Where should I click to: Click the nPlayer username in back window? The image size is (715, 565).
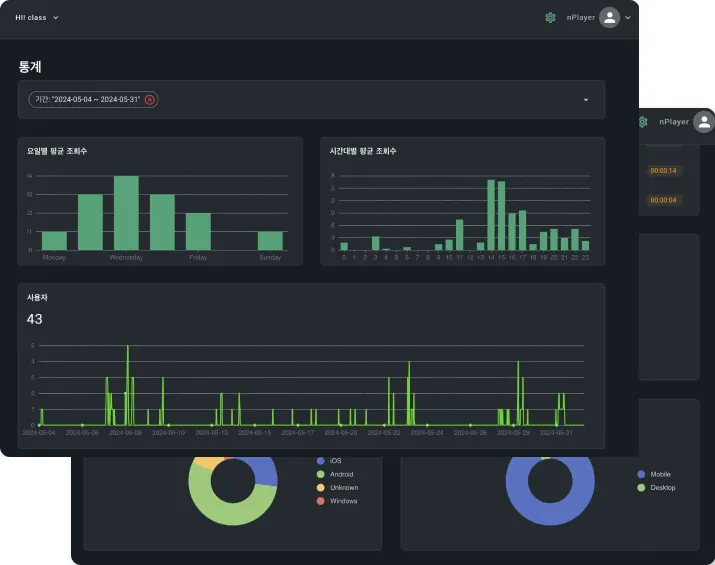coord(674,122)
